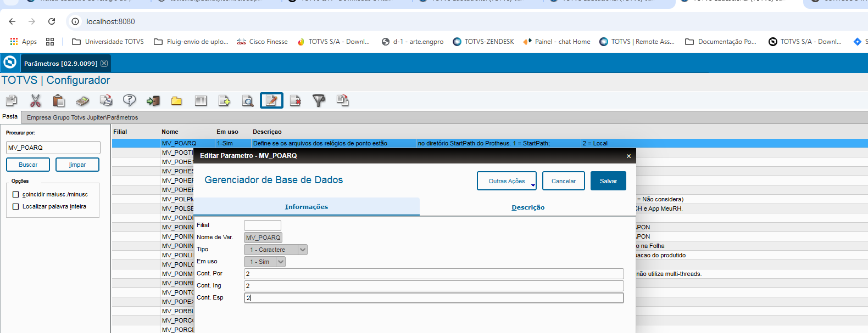Image resolution: width=868 pixels, height=333 pixels.
Task: Click the Copy icon in Configurador toolbar
Action: click(12, 100)
